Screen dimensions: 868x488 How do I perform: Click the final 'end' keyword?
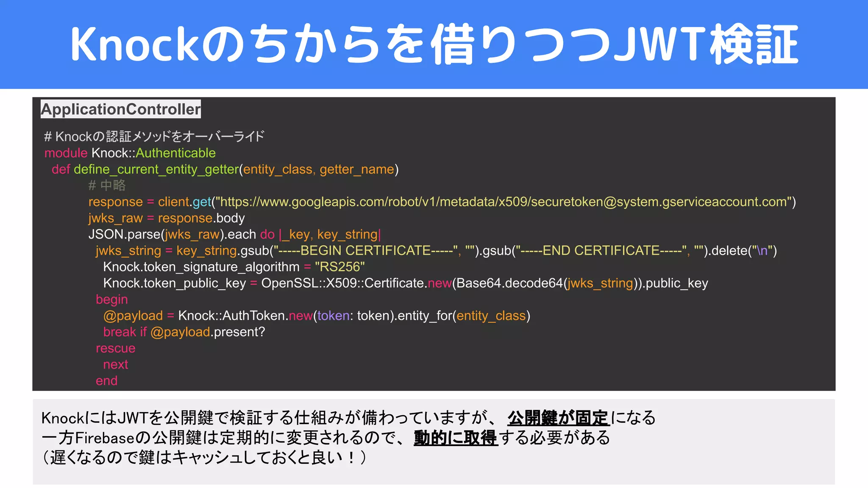106,381
